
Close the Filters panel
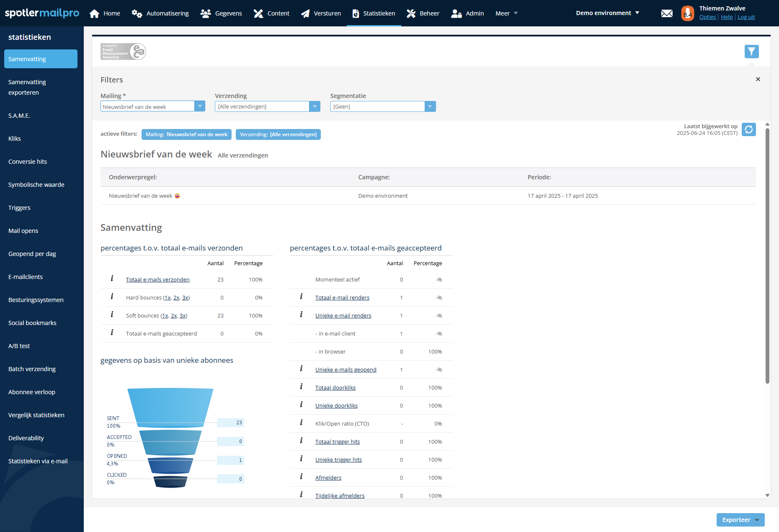pos(758,79)
